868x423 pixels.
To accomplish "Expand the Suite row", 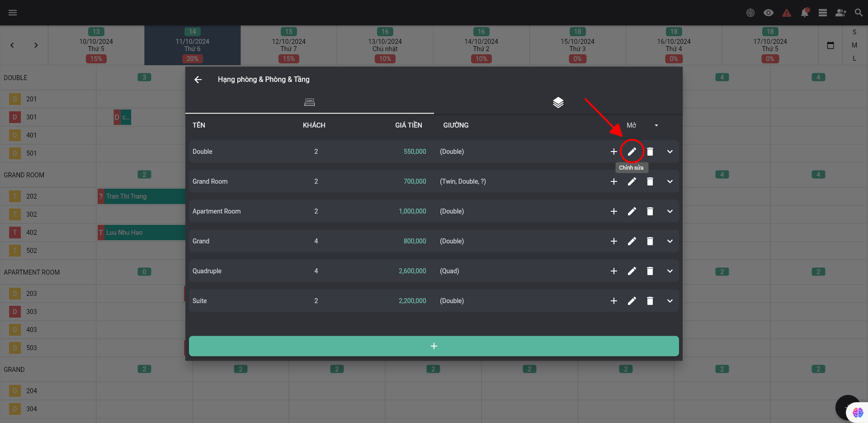I will click(670, 301).
